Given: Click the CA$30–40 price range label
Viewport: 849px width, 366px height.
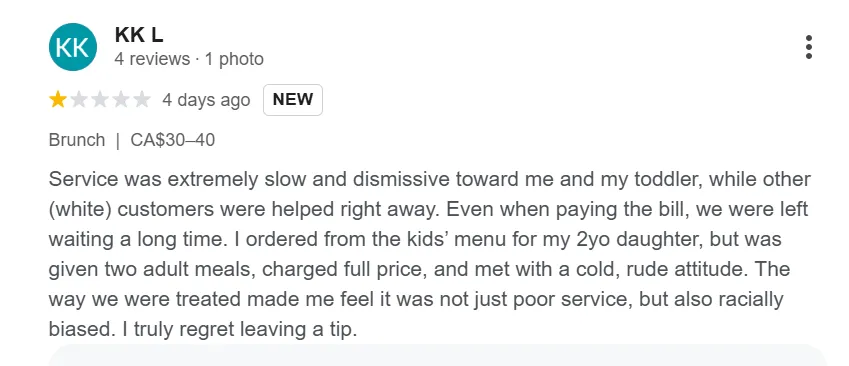Looking at the screenshot, I should 173,140.
